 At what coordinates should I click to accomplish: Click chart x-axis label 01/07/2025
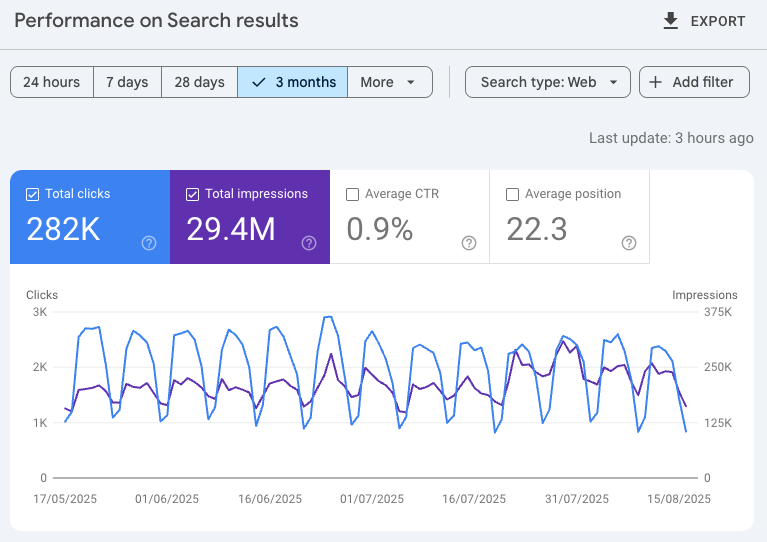(x=372, y=498)
